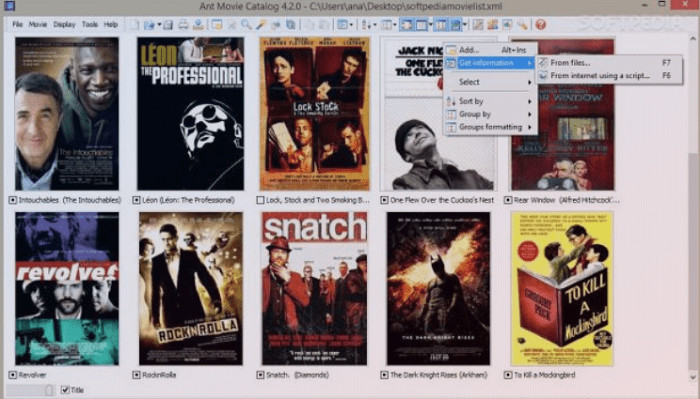Click the Sort by toolbar icon
The image size is (700, 399).
(366, 25)
